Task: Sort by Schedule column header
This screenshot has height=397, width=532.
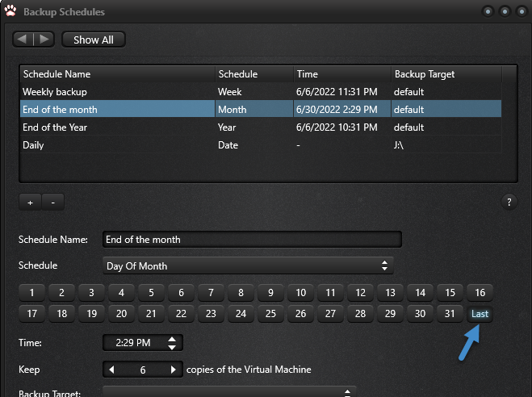Action: 254,74
